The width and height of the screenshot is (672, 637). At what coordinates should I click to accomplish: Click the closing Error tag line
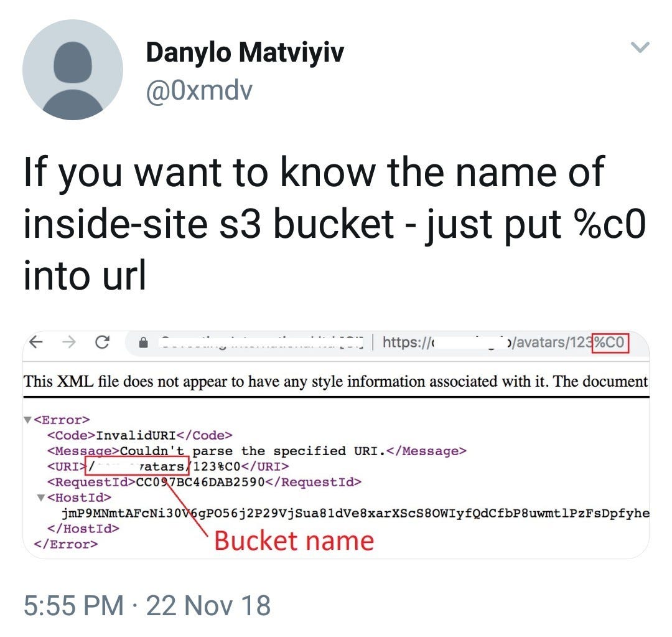pos(65,544)
